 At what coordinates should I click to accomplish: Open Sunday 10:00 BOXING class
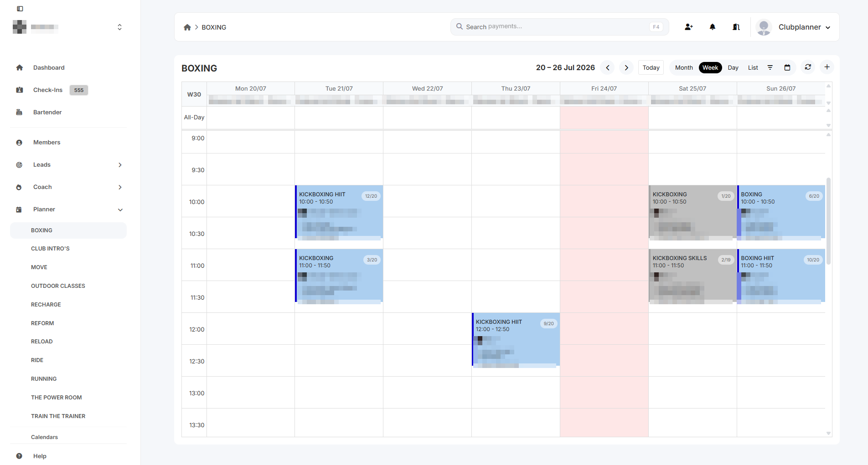point(781,212)
